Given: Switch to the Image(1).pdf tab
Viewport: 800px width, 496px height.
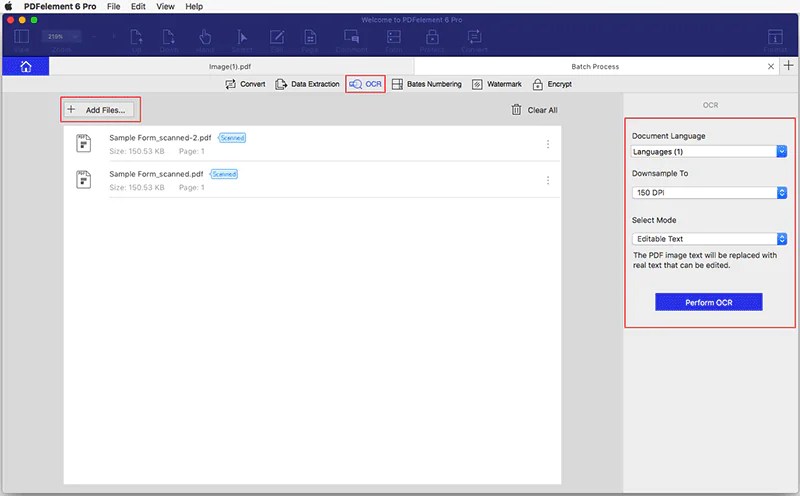Looking at the screenshot, I should pos(230,67).
